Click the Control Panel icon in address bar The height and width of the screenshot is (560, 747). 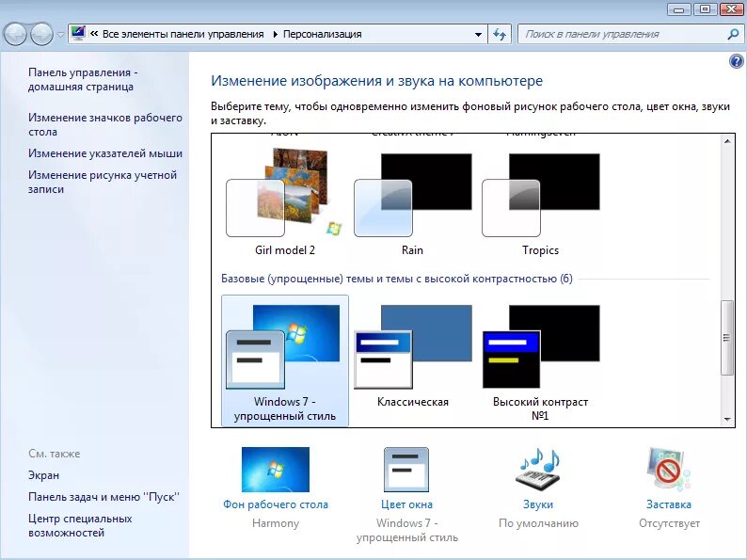coord(78,33)
